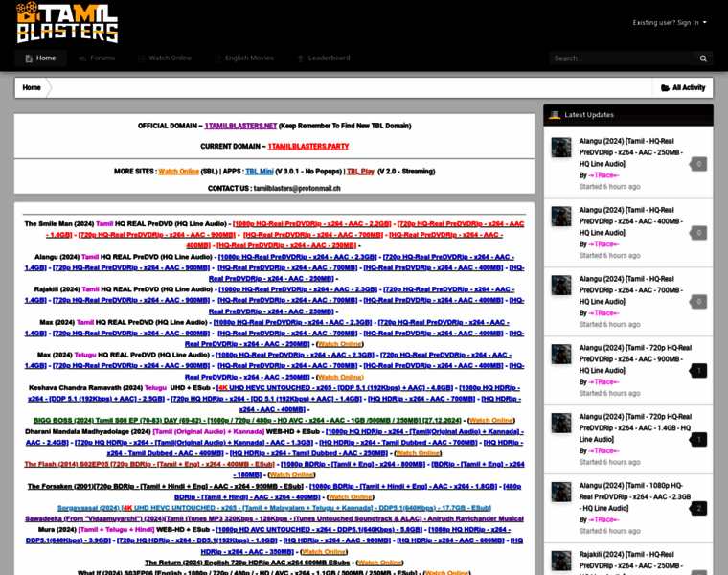728x575 pixels.
Task: Open the Home nav tab
Action: [41, 58]
